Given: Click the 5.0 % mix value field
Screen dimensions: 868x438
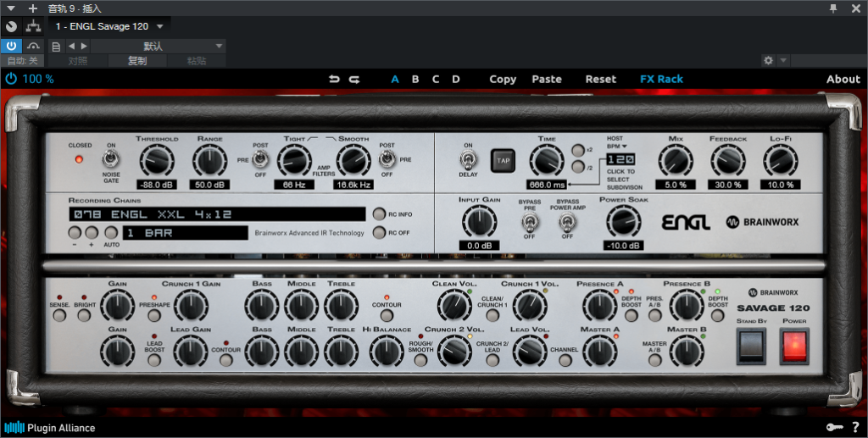Looking at the screenshot, I should (x=676, y=185).
